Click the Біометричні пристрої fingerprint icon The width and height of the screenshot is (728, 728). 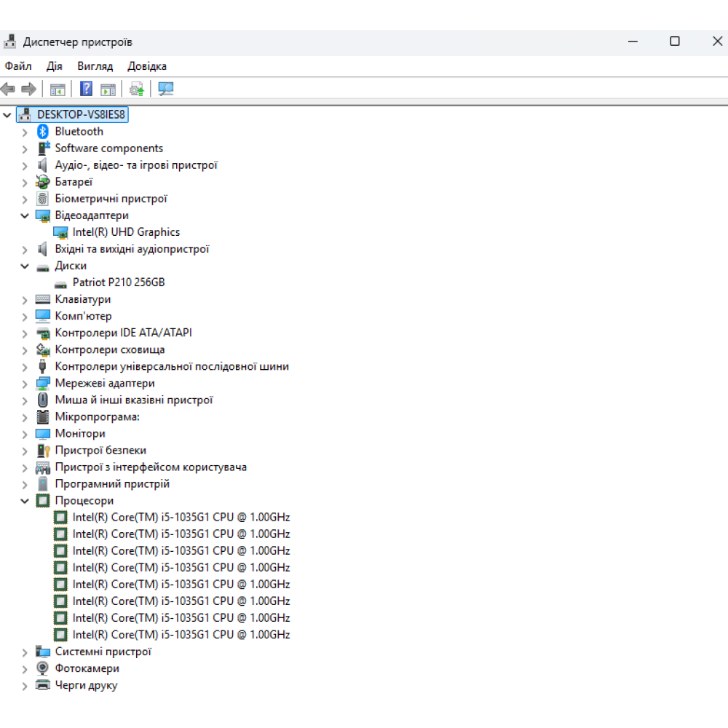43,199
